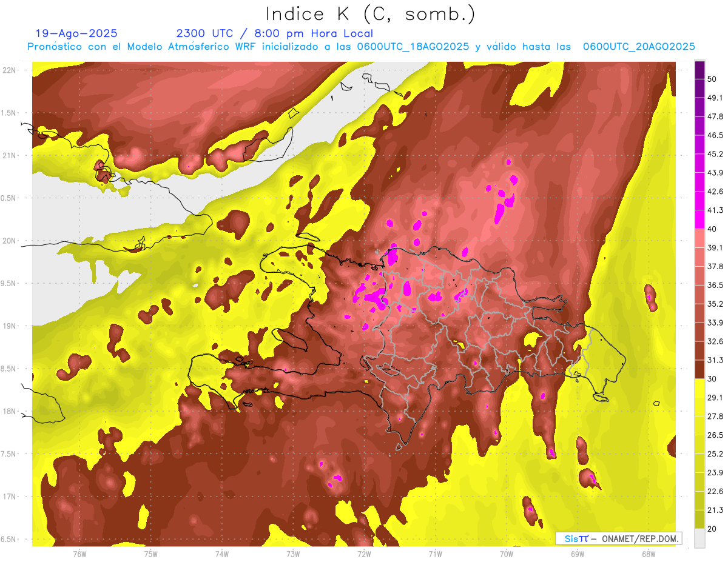Click the colorbar segment between 40 and 41.3
This screenshot has height=562, width=728.
coord(699,219)
